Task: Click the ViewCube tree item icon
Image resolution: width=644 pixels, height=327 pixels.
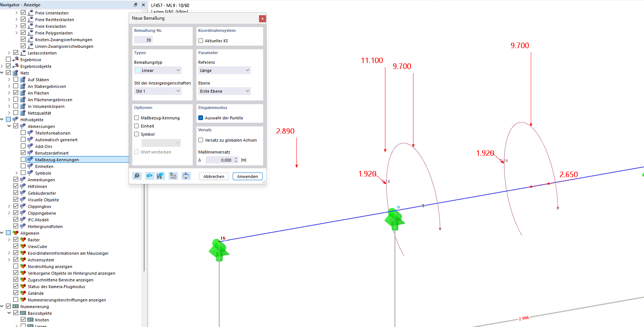Action: [23, 246]
